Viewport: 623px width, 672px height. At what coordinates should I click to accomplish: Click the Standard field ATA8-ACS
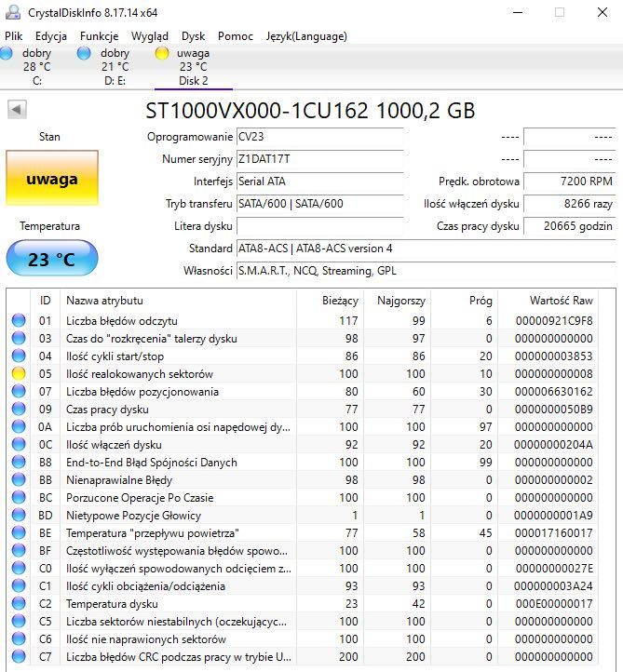coord(427,249)
